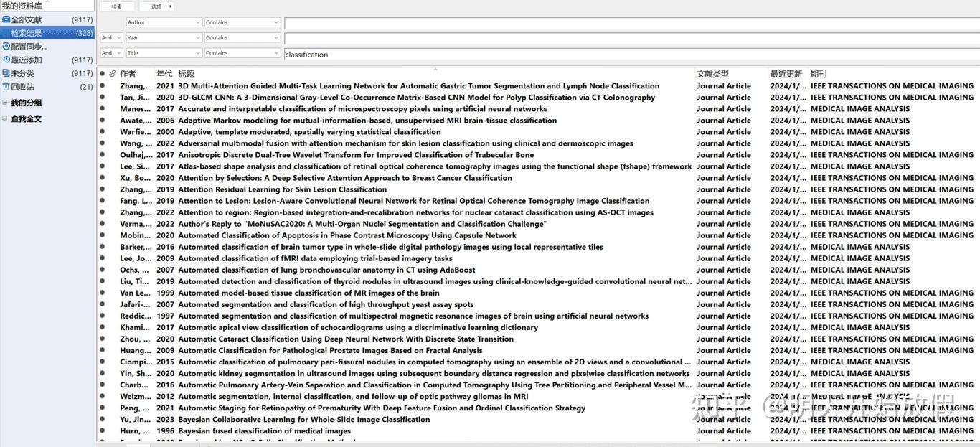Click author cell Fang, L... for 2019

pyautogui.click(x=136, y=201)
